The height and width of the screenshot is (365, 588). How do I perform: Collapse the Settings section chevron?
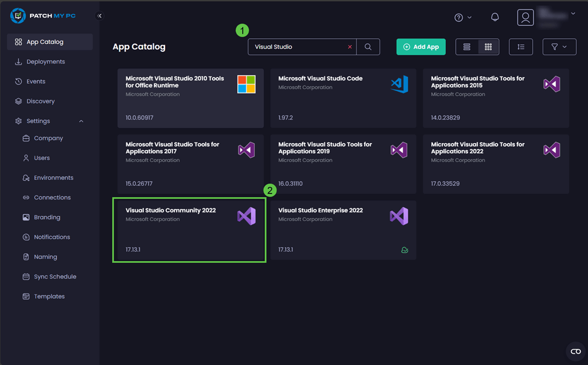click(x=81, y=121)
